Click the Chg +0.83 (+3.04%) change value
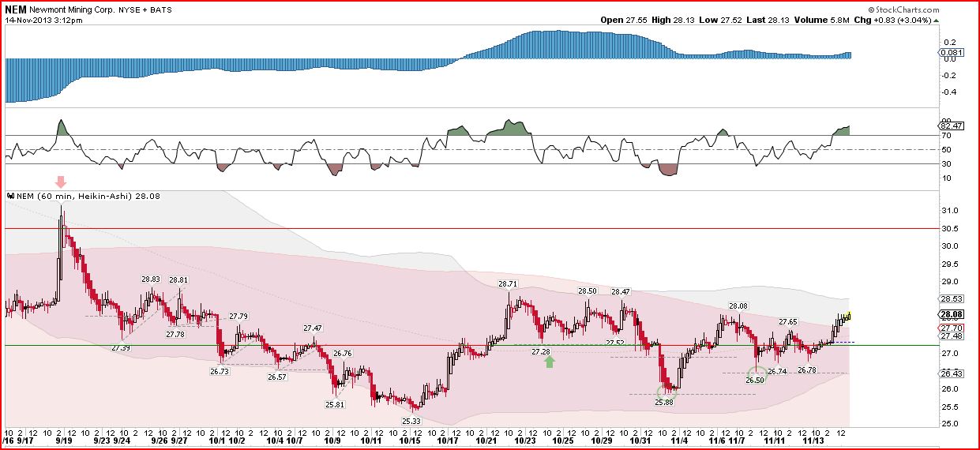Image resolution: width=980 pixels, height=450 pixels. tap(898, 20)
